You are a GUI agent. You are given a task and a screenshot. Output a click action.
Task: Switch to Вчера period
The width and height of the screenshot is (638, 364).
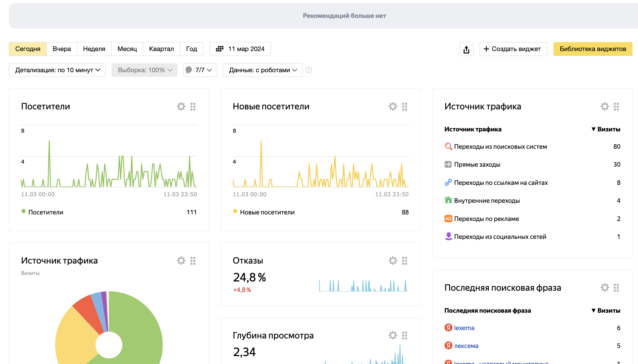pyautogui.click(x=62, y=49)
